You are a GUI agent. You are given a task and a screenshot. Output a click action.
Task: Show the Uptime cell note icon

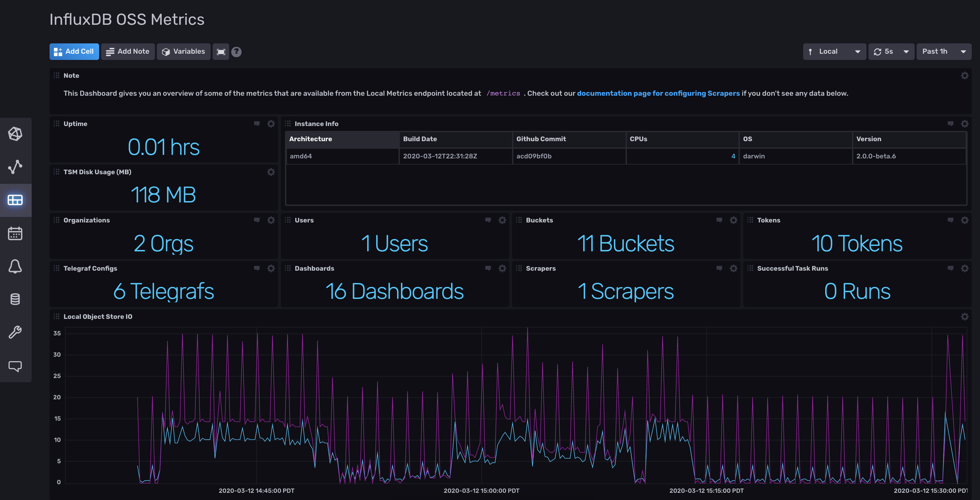coord(257,124)
